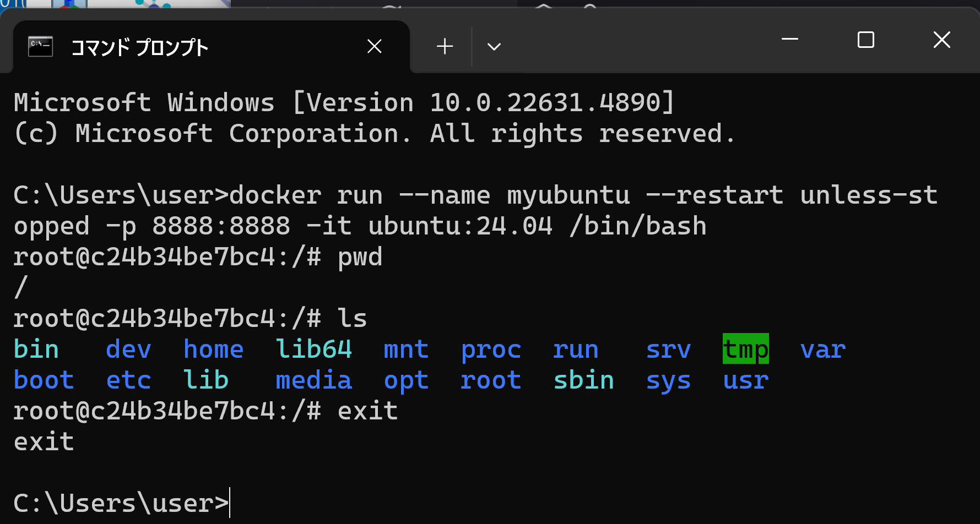980x524 pixels.
Task: Click the final C:\Users\user> prompt line
Action: (121, 503)
